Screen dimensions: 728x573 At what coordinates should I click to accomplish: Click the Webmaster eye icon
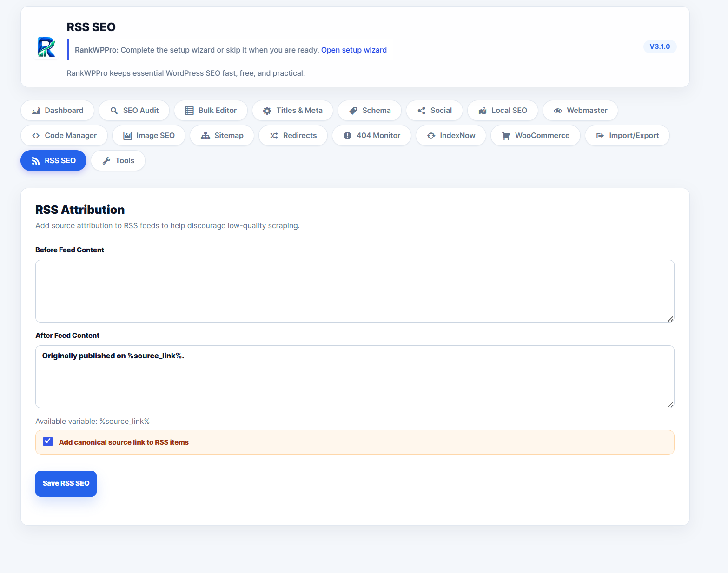pos(558,111)
